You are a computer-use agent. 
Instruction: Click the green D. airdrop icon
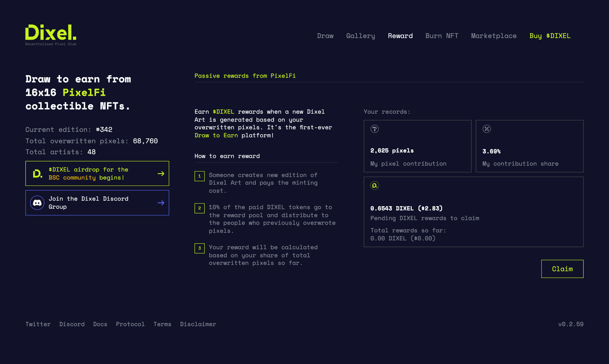coord(37,174)
